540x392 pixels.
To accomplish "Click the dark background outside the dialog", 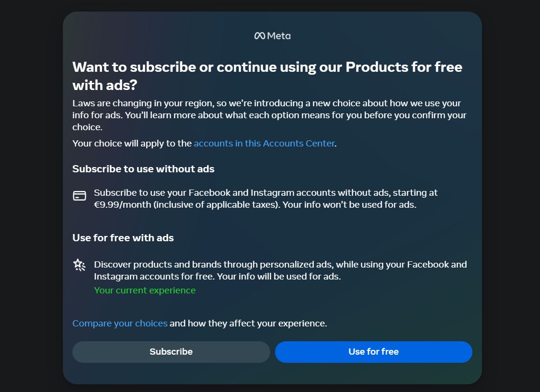I will tap(29, 191).
